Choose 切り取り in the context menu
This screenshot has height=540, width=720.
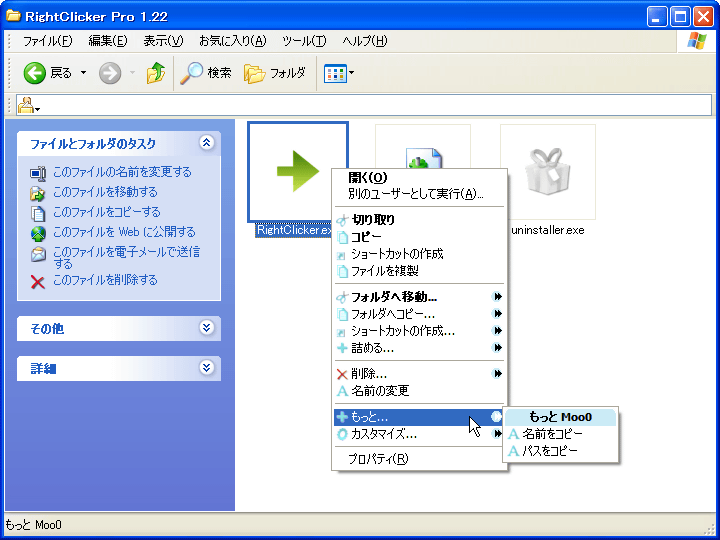pos(419,220)
